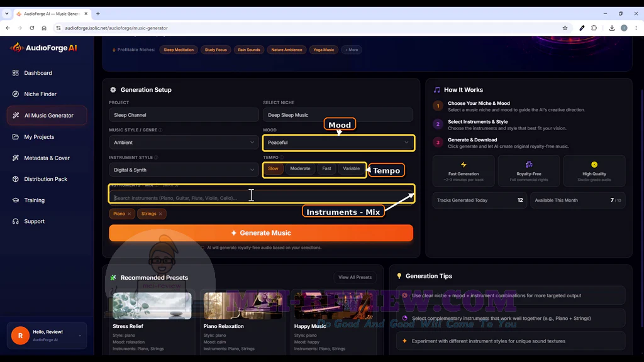Click the Generation Tips lightbulb icon
The image size is (644, 362).
tap(399, 277)
